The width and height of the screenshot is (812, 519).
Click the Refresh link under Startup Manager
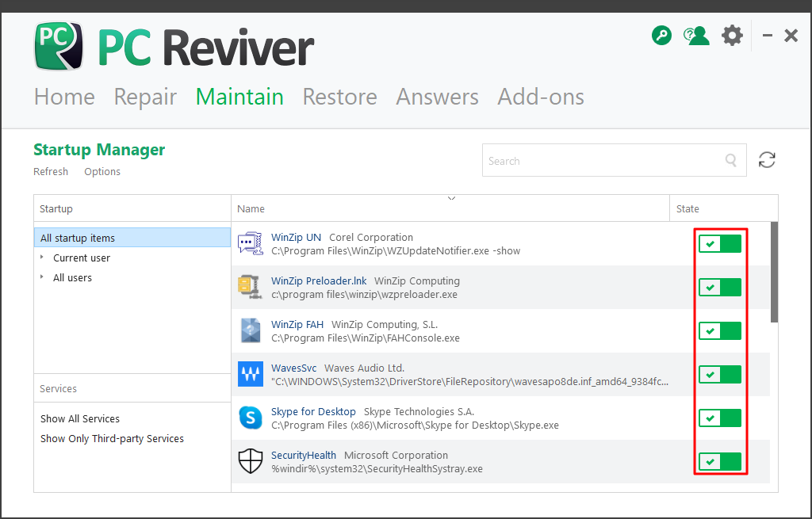pyautogui.click(x=51, y=171)
